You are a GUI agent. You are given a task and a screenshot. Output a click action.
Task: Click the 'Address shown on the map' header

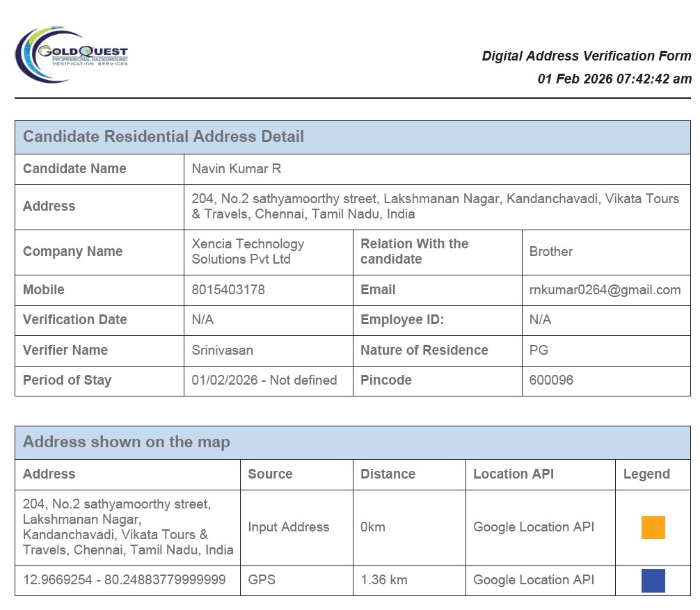pos(127,442)
